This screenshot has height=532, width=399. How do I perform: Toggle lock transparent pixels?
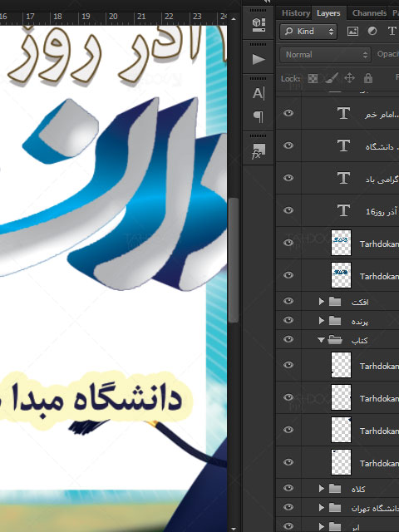point(313,79)
